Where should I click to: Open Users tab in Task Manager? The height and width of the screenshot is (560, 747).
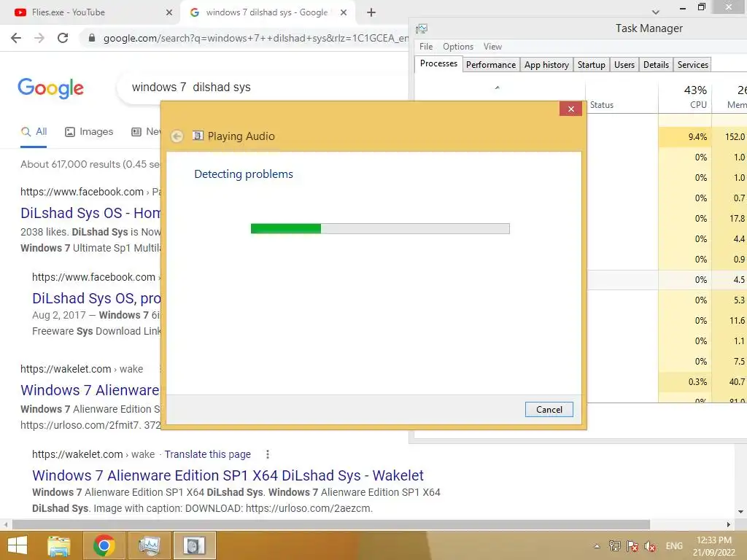(624, 65)
